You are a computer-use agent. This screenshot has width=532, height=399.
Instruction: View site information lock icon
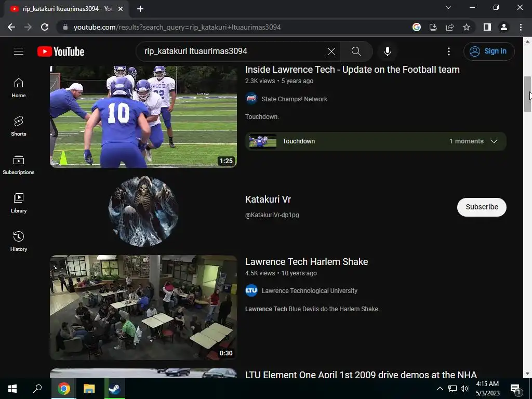[65, 27]
